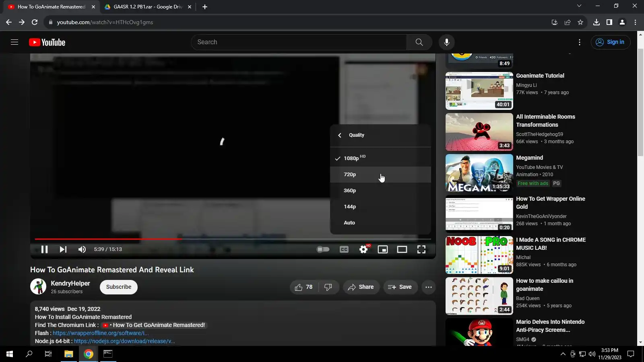Click the address bar URL
The image size is (644, 362).
105,22
